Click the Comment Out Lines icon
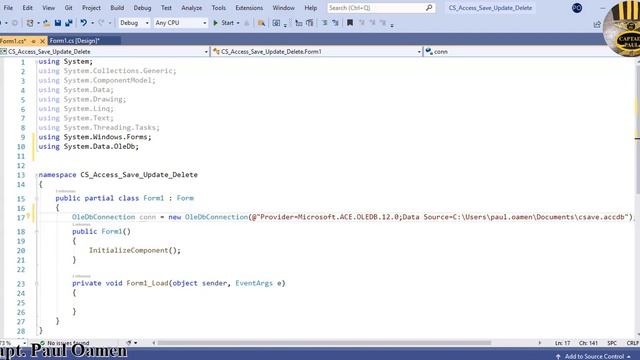640x360 pixels. coord(324,23)
